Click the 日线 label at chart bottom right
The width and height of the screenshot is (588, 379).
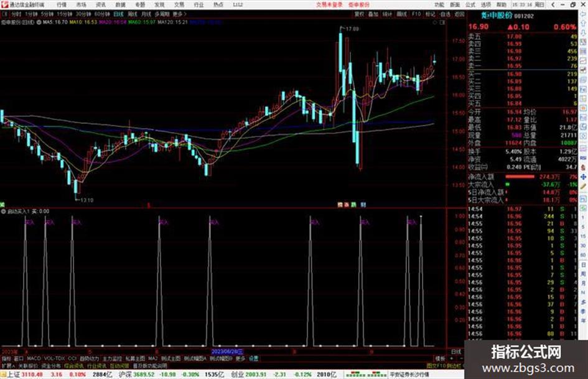(x=456, y=352)
